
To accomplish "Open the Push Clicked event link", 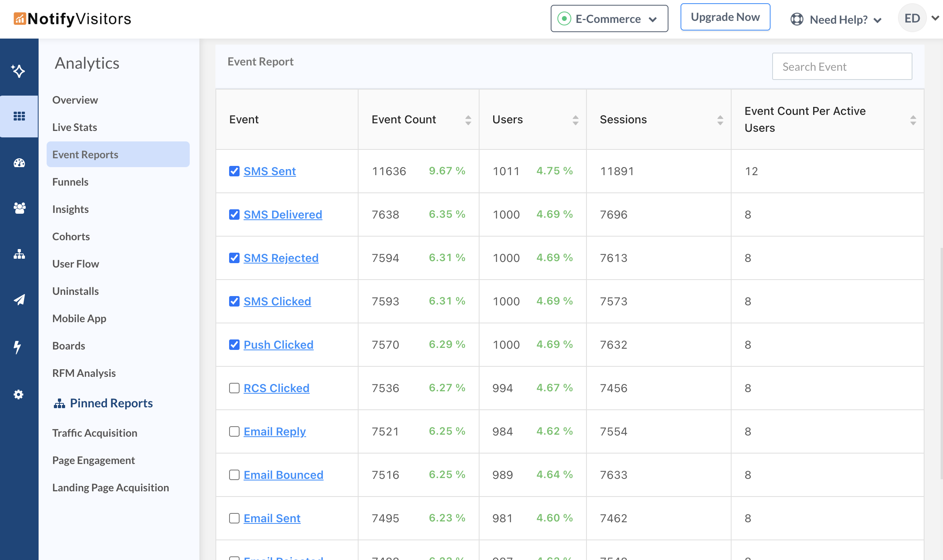I will click(278, 345).
